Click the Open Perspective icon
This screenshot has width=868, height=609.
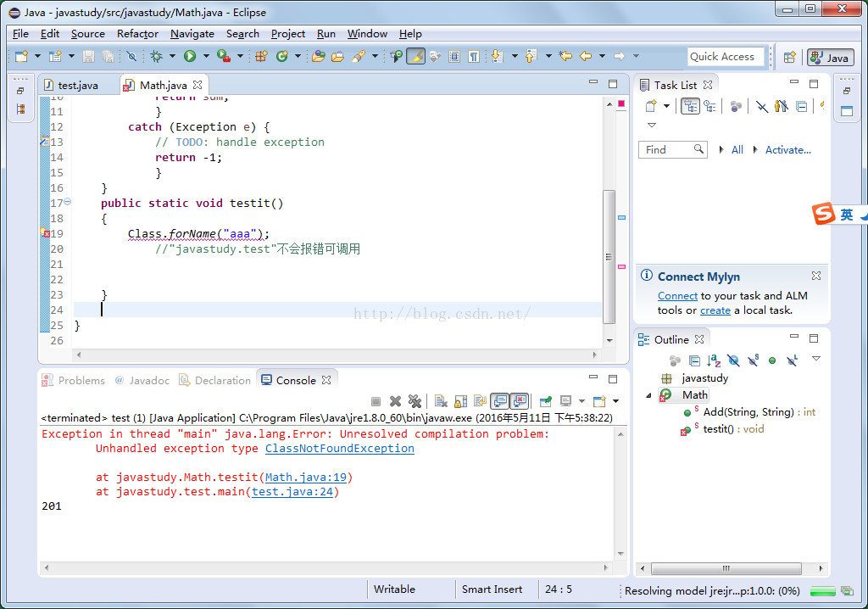tap(790, 57)
